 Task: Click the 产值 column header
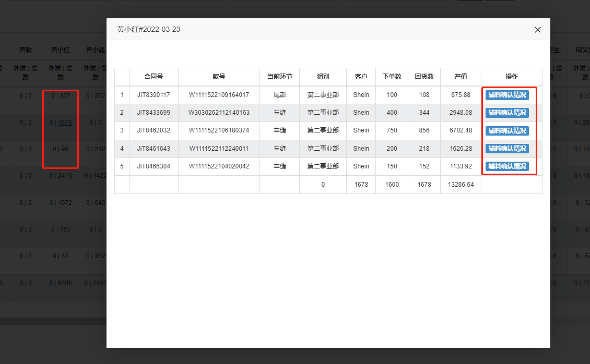tap(461, 77)
